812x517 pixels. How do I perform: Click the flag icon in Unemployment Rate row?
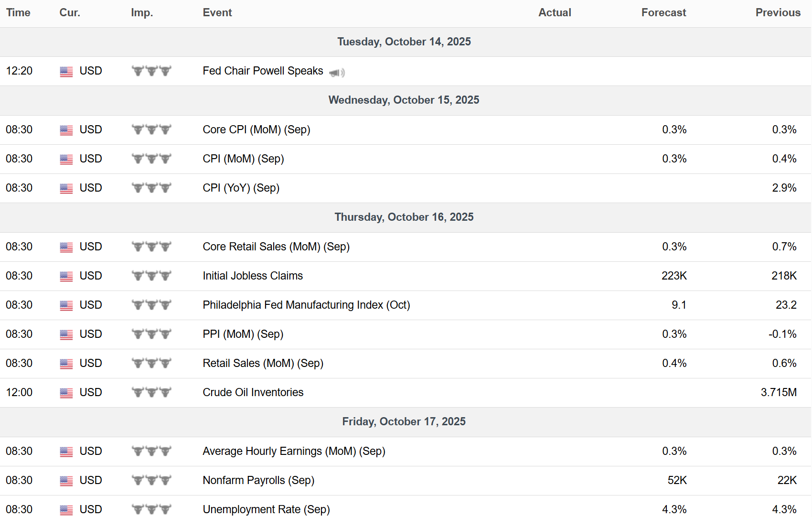pos(66,510)
